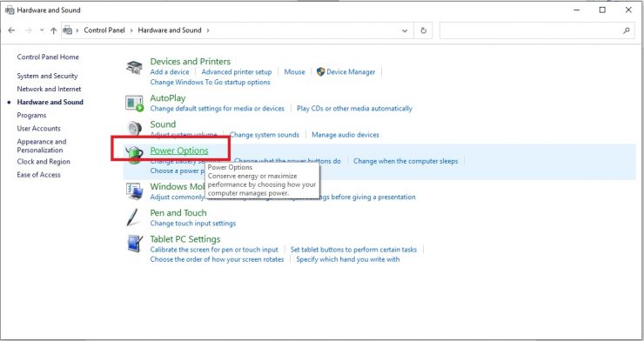Open Pen and Touch heading
This screenshot has width=644, height=341.
178,213
